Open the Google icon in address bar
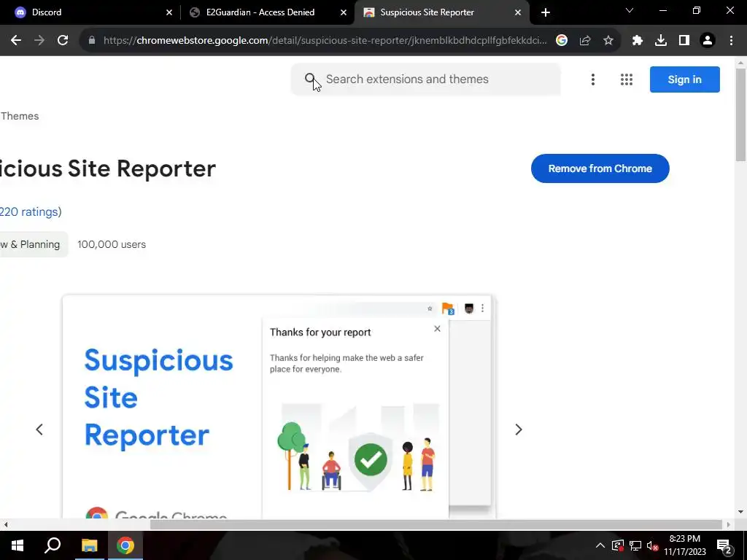Image resolution: width=747 pixels, height=560 pixels. (562, 41)
